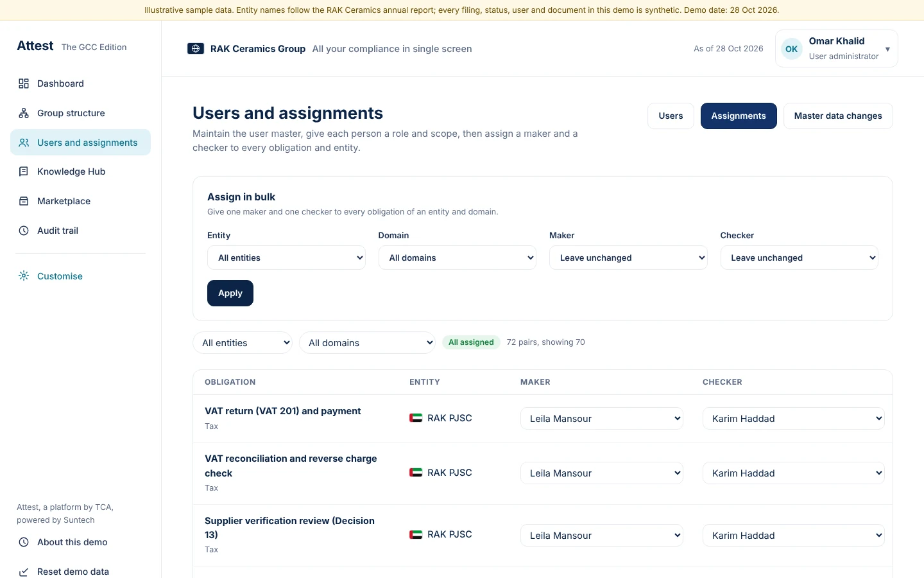Click the globe icon beside RAK Ceramics Group
924x578 pixels.
coord(196,49)
